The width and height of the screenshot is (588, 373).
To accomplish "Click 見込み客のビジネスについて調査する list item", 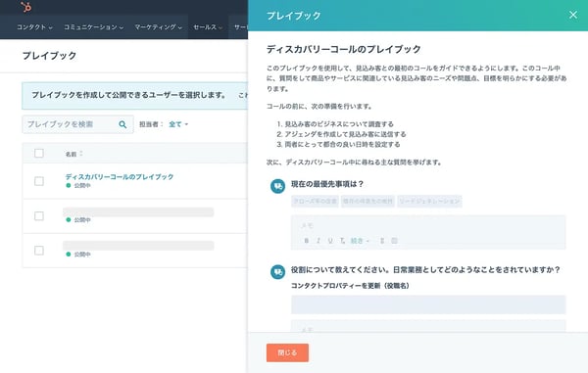I will [x=339, y=124].
